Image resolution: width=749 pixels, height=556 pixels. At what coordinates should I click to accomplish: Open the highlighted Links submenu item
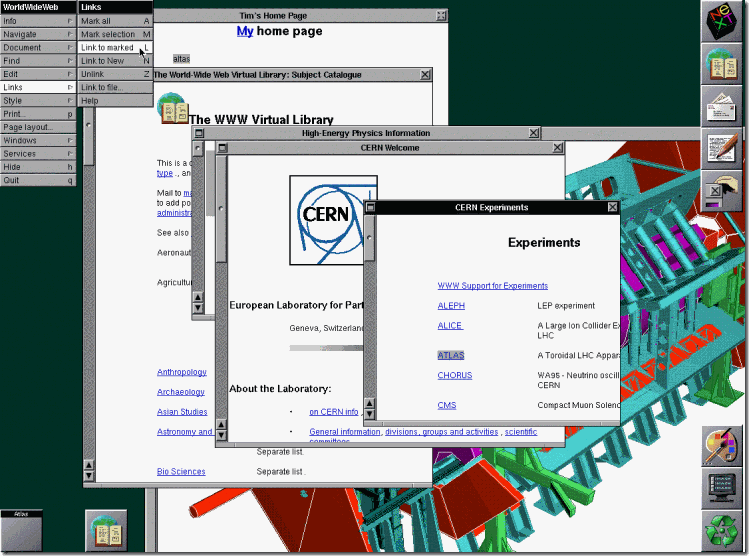tap(38, 87)
